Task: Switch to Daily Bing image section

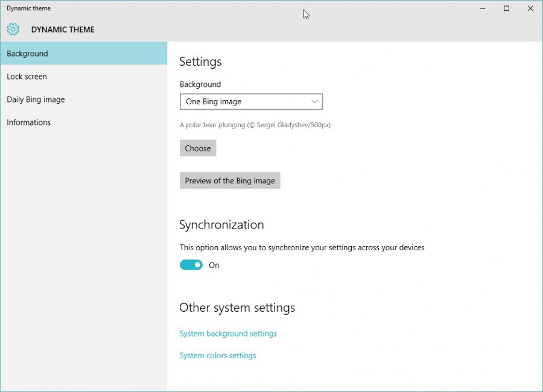Action: point(36,99)
